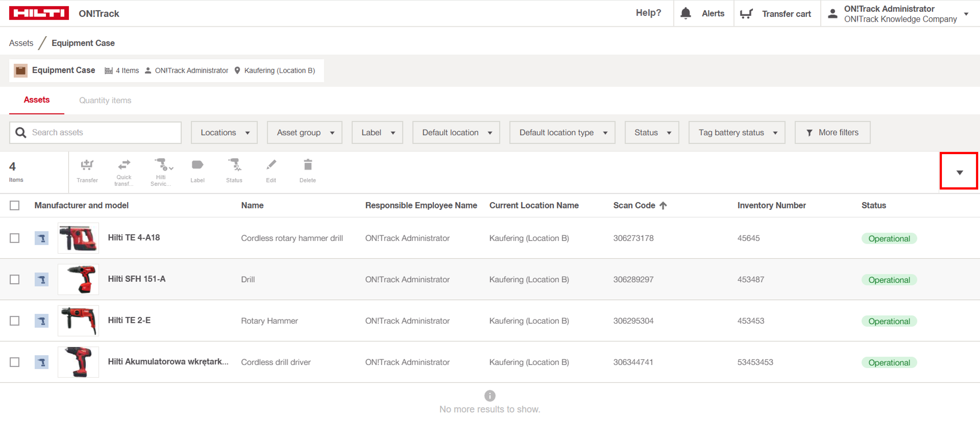Screen dimensions: 980x427
Task: Switch to the Assets tab
Action: [37, 100]
